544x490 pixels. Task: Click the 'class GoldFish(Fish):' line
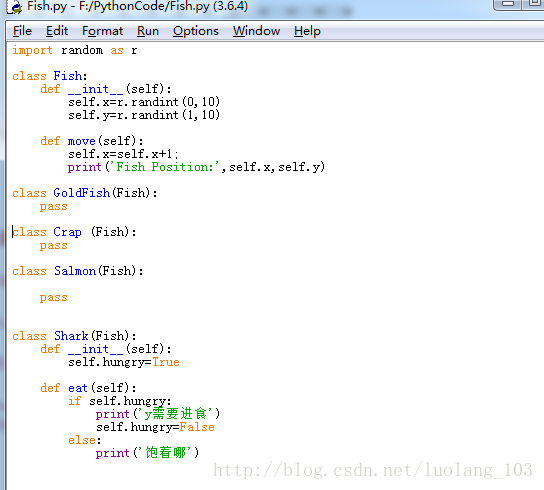coord(85,193)
